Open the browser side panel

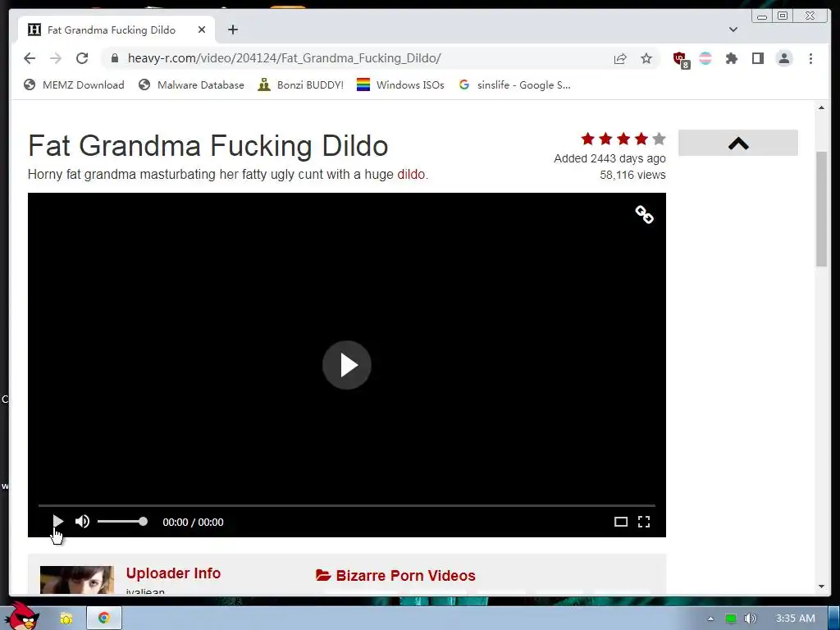pos(757,58)
